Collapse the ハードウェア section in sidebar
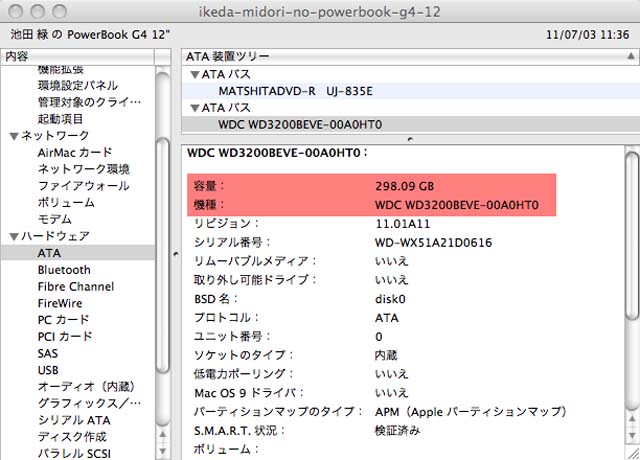The width and height of the screenshot is (640, 460). [14, 236]
